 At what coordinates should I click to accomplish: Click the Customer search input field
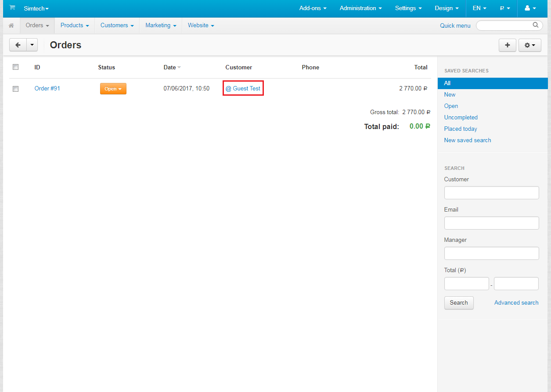coord(491,193)
